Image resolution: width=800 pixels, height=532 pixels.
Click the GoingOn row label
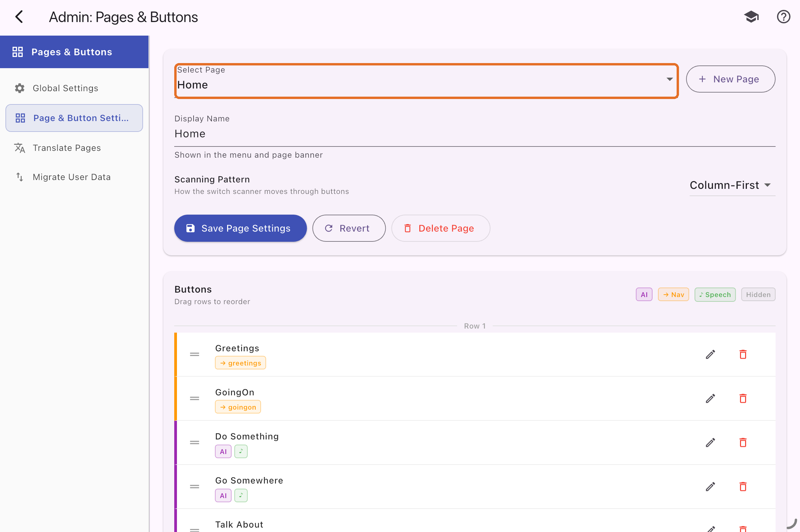[x=235, y=392]
